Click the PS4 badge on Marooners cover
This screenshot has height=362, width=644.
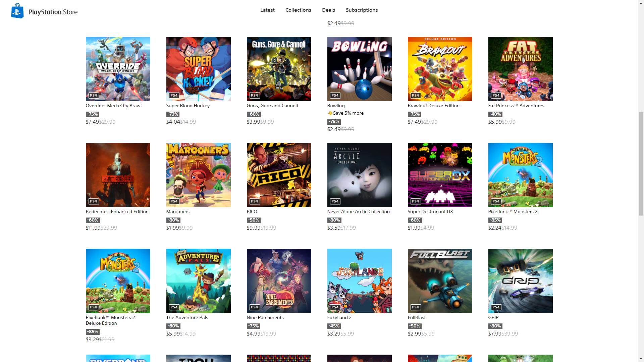click(174, 201)
